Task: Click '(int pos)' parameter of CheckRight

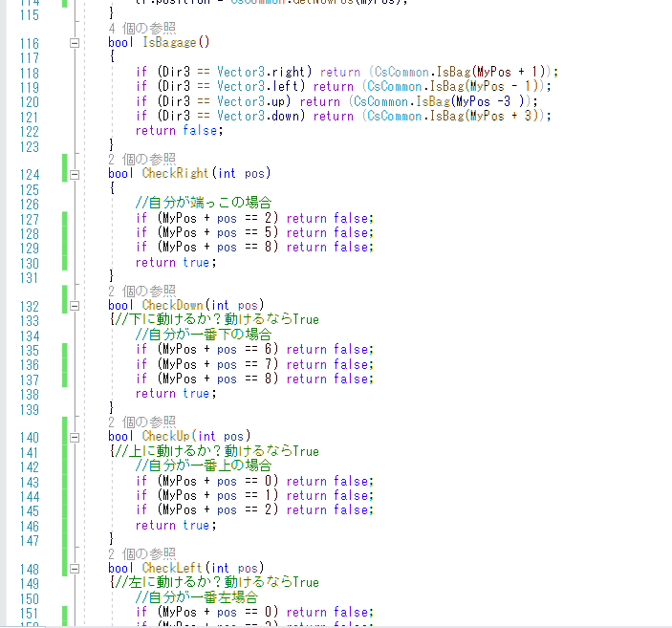Action: pyautogui.click(x=241, y=173)
